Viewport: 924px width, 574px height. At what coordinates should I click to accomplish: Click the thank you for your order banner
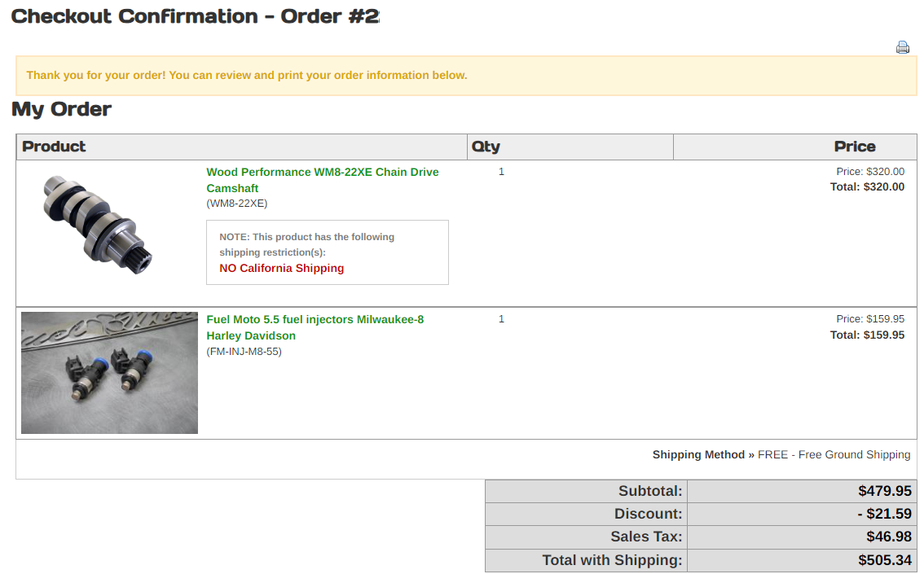click(x=247, y=76)
